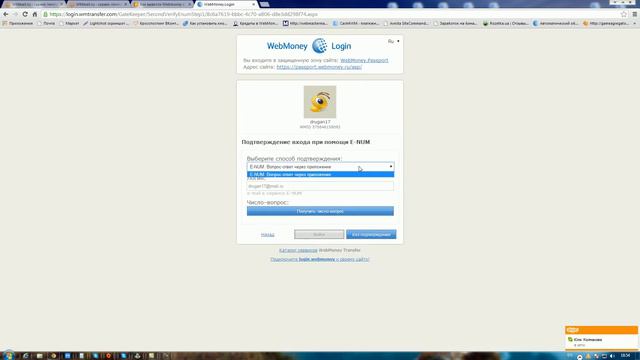Image resolution: width=640 pixels, height=360 pixels.
Task: Click taskbar clock
Action: click(625, 356)
